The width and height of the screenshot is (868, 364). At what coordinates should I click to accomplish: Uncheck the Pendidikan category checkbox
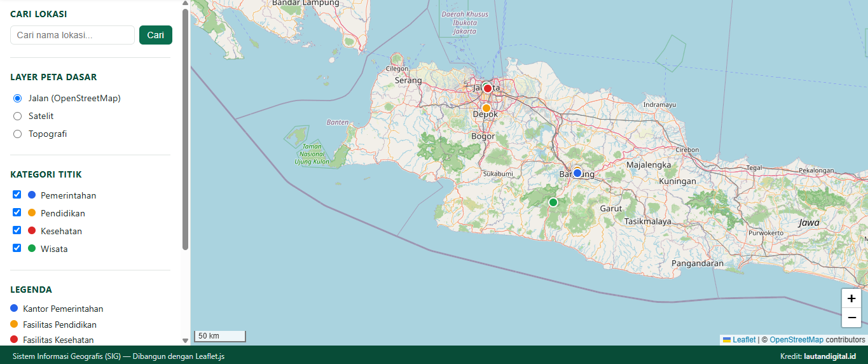[17, 213]
